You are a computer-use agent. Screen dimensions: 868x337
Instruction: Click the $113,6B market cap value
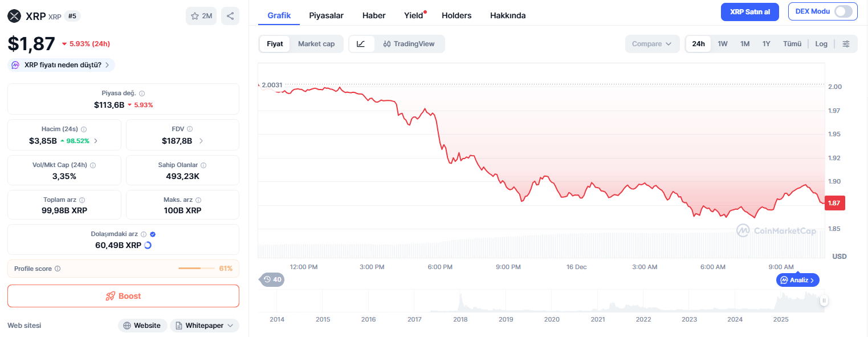click(x=109, y=105)
